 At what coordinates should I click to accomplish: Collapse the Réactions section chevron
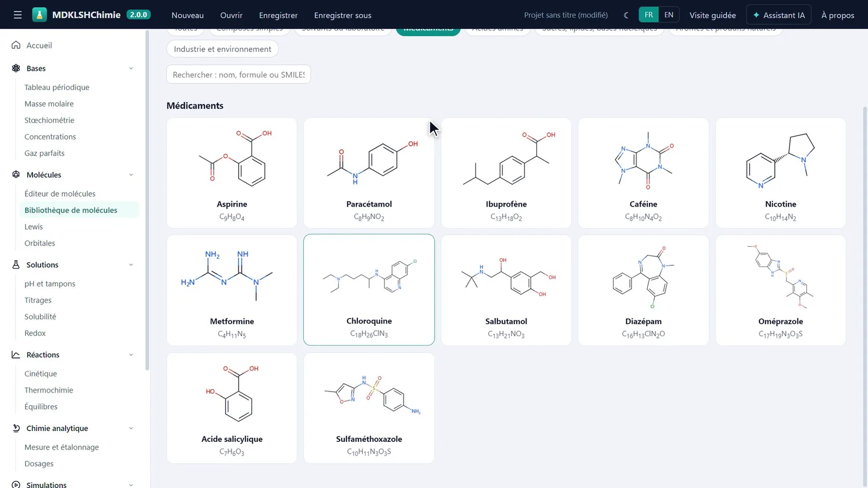click(x=131, y=355)
